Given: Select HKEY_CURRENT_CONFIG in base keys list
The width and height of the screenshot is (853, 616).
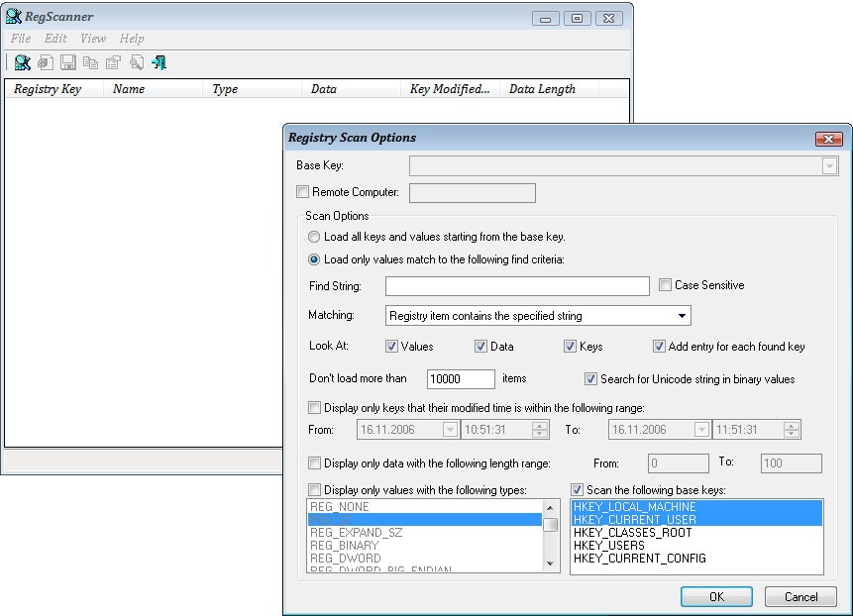Looking at the screenshot, I should pos(696,559).
